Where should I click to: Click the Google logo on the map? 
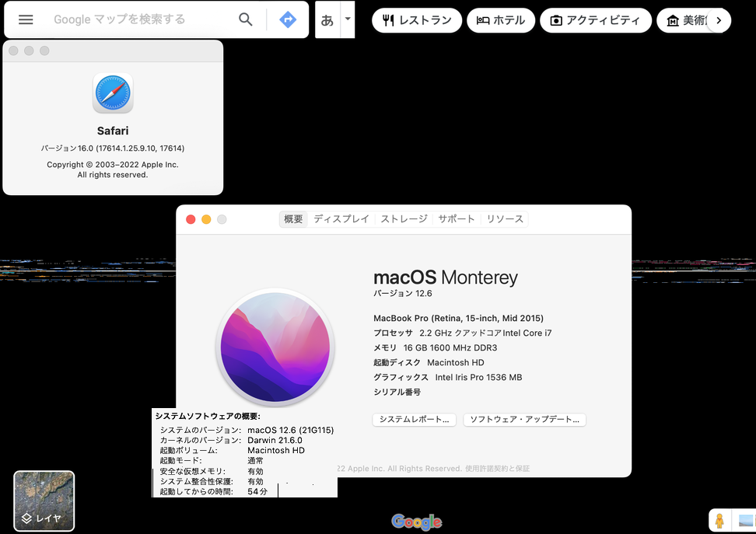pyautogui.click(x=417, y=522)
